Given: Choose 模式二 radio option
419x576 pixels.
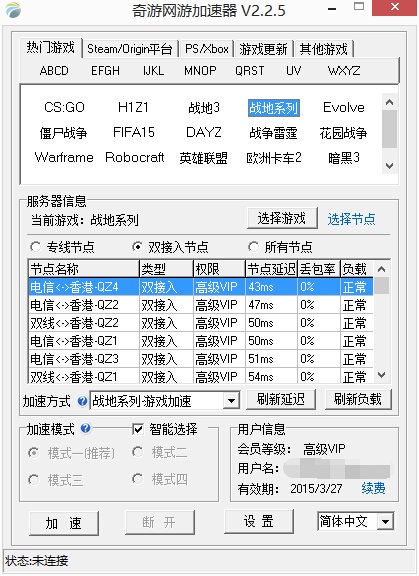Looking at the screenshot, I should pos(138,452).
